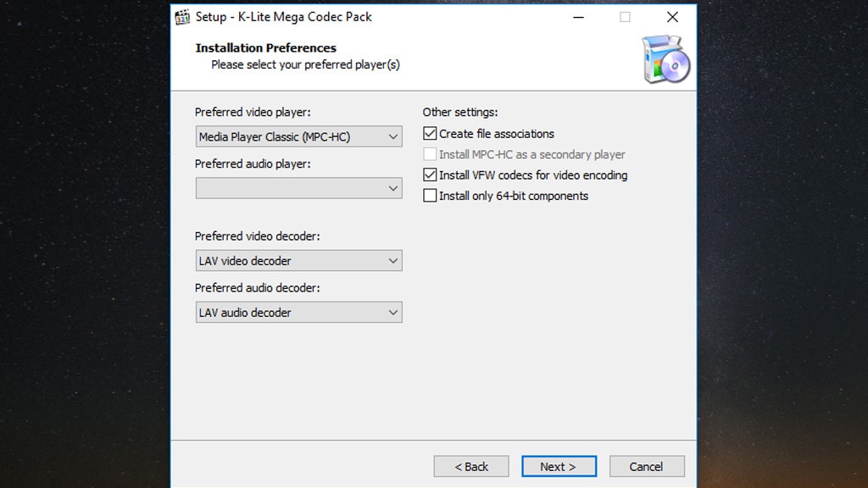Click the Installation Preferences heading
This screenshot has height=488, width=868.
coord(265,48)
